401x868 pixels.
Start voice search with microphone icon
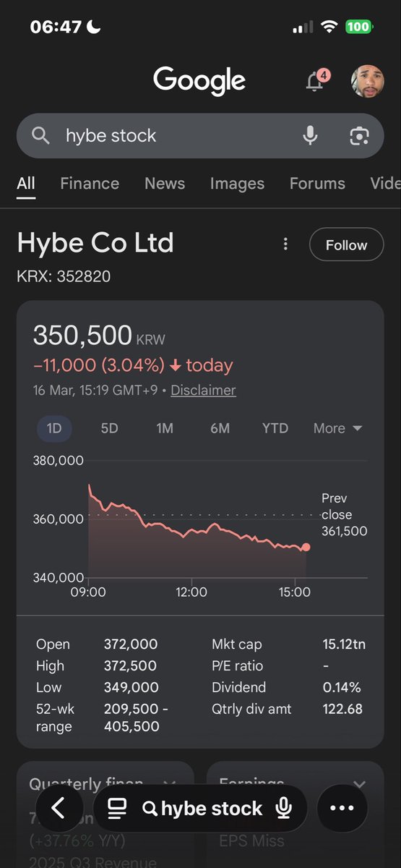tap(310, 135)
